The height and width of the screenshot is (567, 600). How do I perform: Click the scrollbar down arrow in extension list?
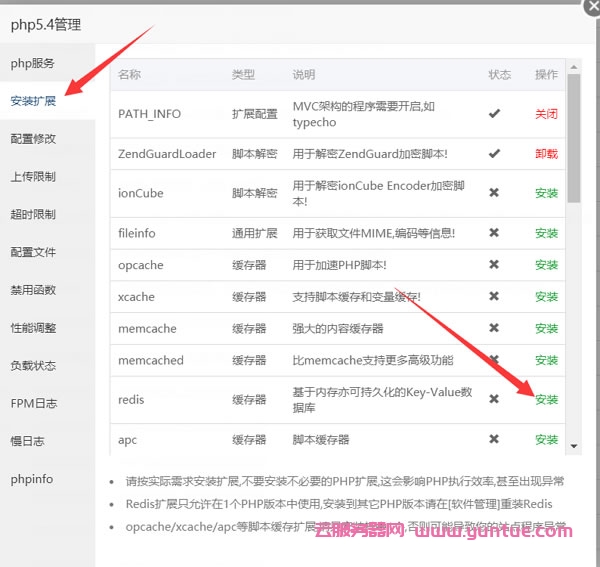tap(574, 445)
